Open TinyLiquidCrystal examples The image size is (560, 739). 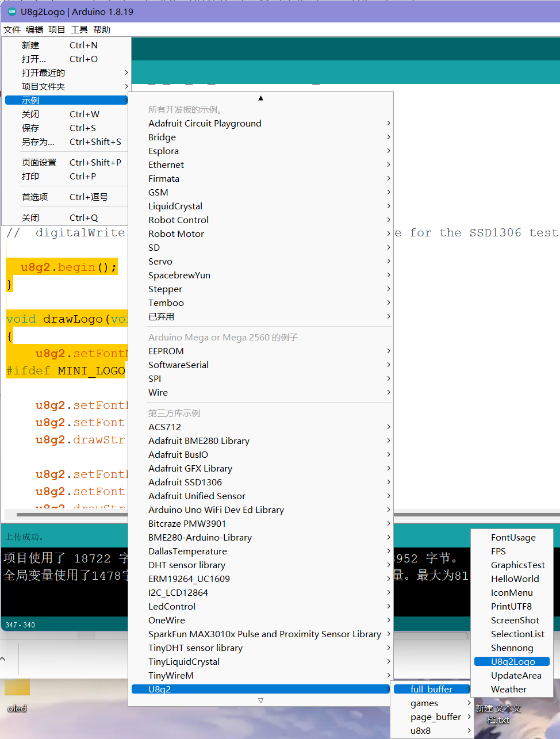click(261, 661)
